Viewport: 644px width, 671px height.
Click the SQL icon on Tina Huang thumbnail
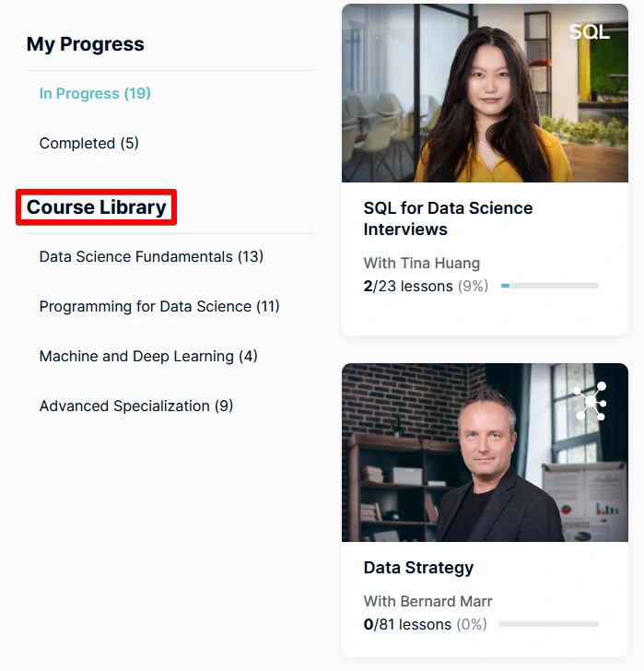click(589, 32)
